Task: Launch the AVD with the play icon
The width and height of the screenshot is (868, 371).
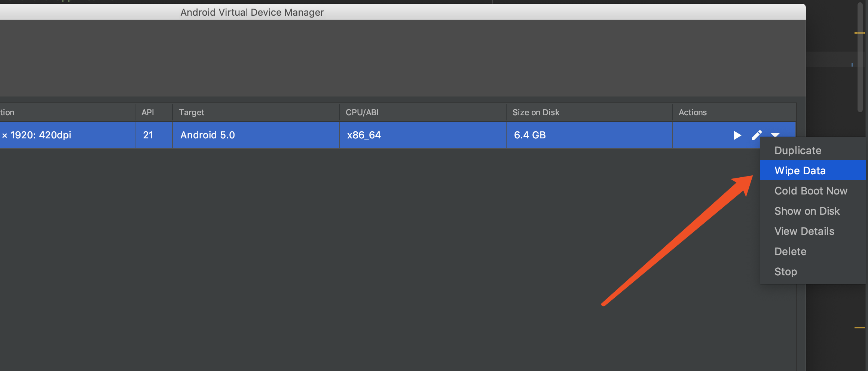Action: [x=737, y=135]
